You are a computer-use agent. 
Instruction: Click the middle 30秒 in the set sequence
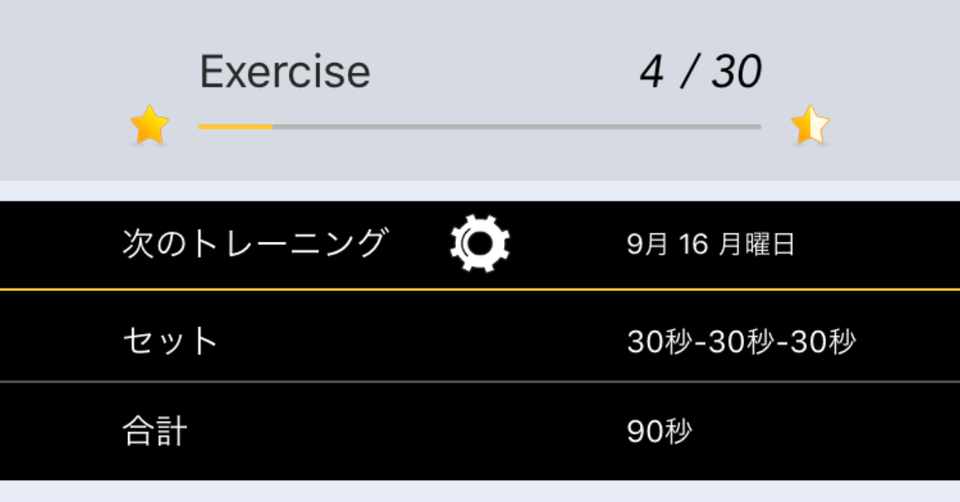point(741,342)
